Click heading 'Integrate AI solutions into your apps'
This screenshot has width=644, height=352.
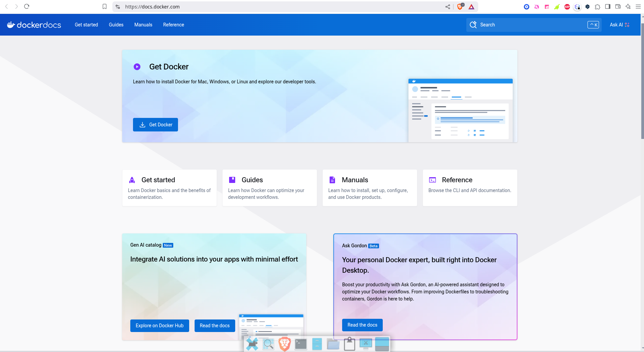(x=214, y=259)
